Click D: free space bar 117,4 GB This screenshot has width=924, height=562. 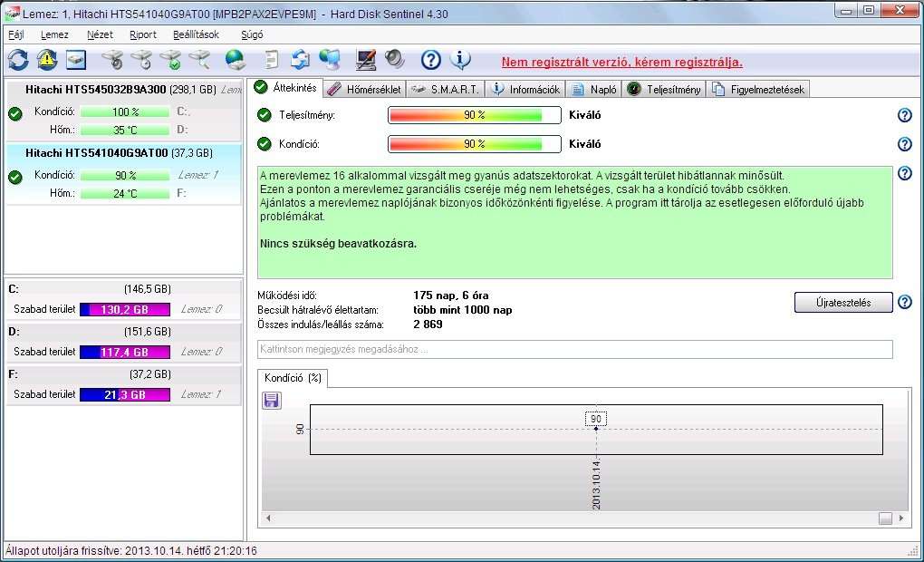(125, 352)
